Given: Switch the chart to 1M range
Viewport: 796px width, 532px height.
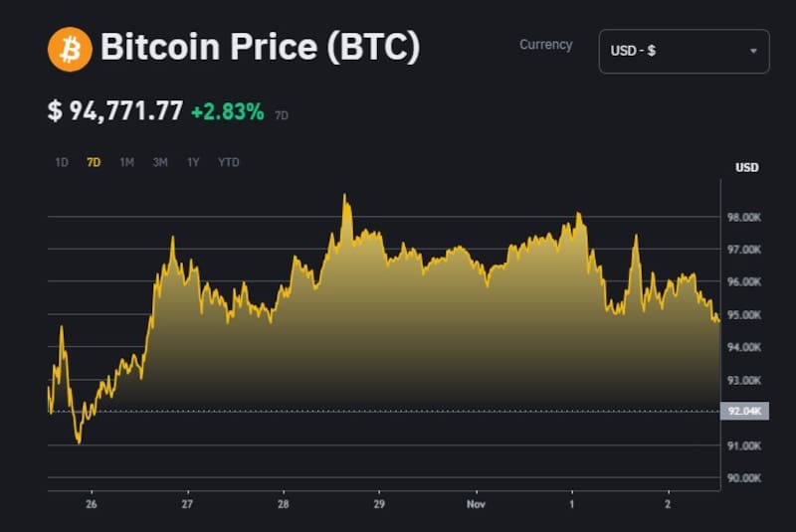Looking at the screenshot, I should [126, 162].
